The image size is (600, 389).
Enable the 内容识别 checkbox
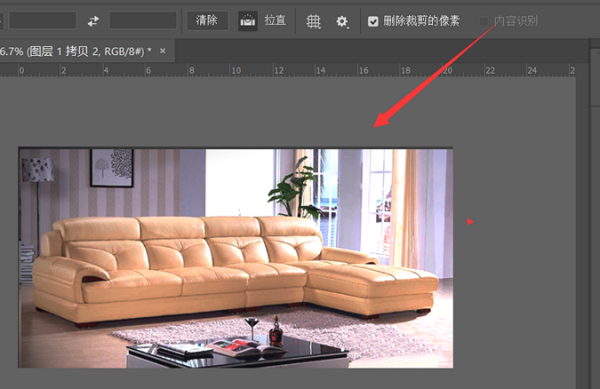483,21
